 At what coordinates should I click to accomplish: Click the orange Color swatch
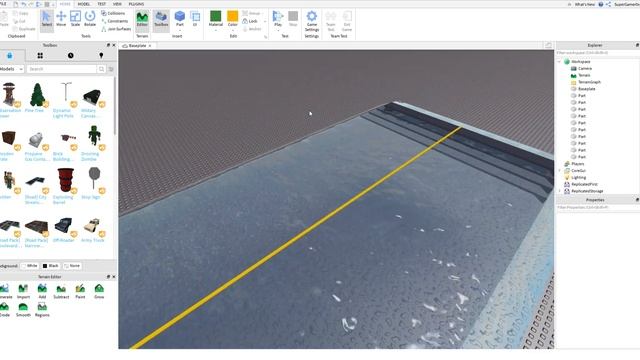(233, 16)
